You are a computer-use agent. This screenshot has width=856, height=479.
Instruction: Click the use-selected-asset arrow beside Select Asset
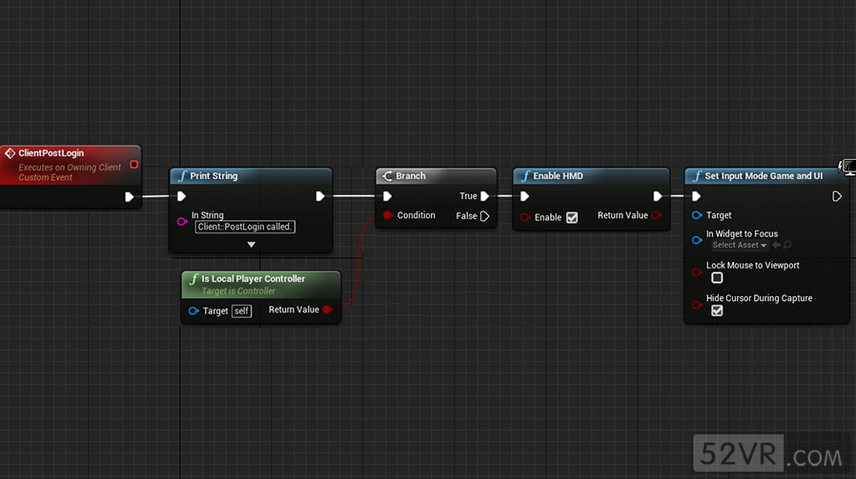point(776,245)
